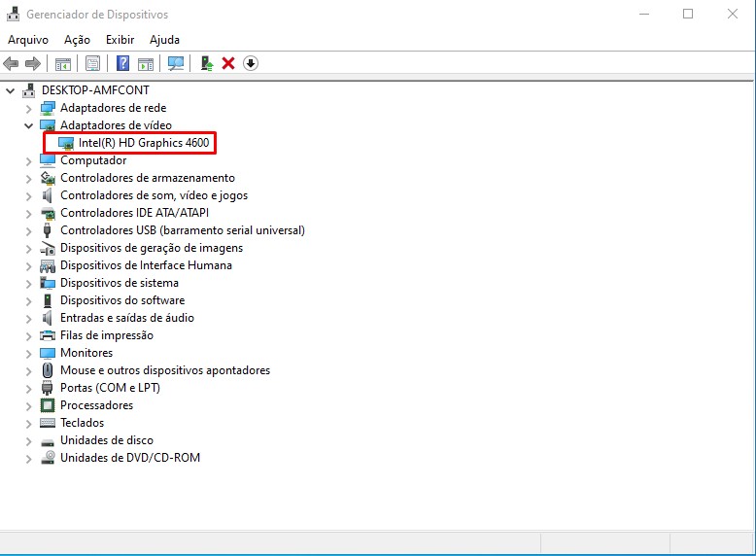Select Dispositivos do software label
Viewport: 756px width, 556px height.
(122, 300)
